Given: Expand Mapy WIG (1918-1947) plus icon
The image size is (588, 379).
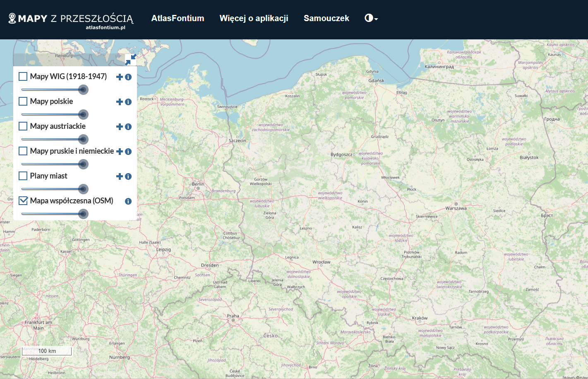Looking at the screenshot, I should point(120,77).
